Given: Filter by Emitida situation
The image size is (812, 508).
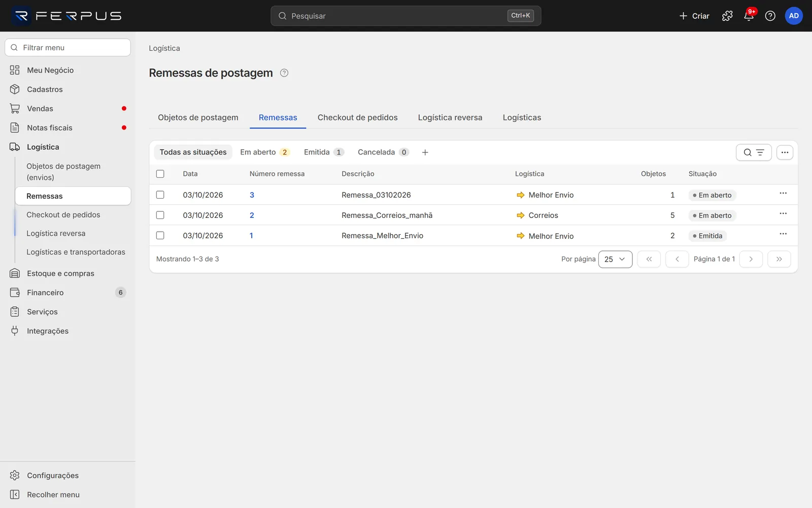Looking at the screenshot, I should tap(324, 152).
